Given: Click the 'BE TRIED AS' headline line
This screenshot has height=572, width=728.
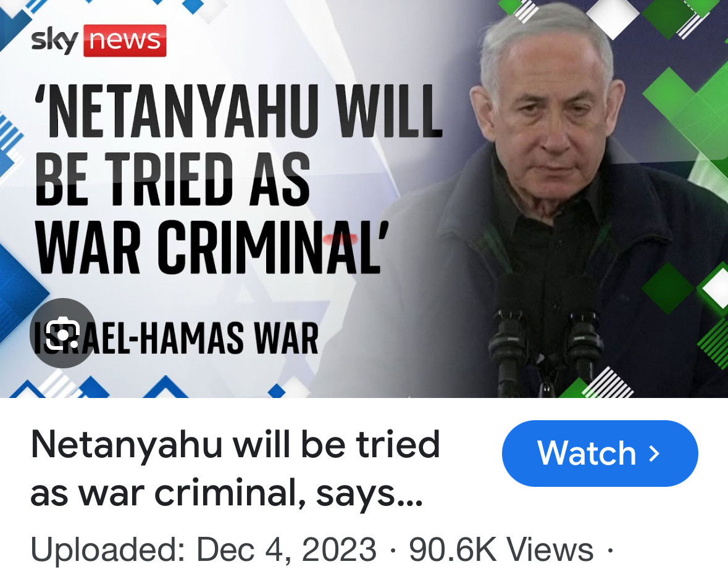Looking at the screenshot, I should (172, 179).
